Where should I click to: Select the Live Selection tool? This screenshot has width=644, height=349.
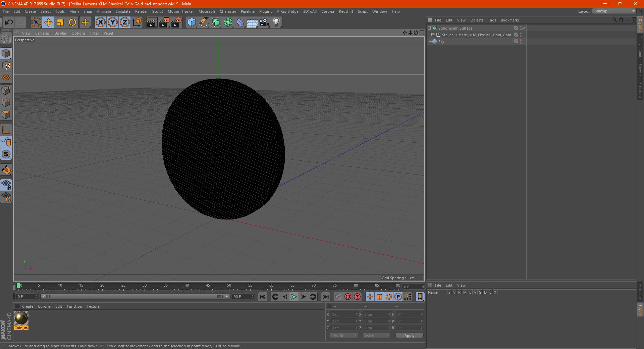[x=36, y=22]
